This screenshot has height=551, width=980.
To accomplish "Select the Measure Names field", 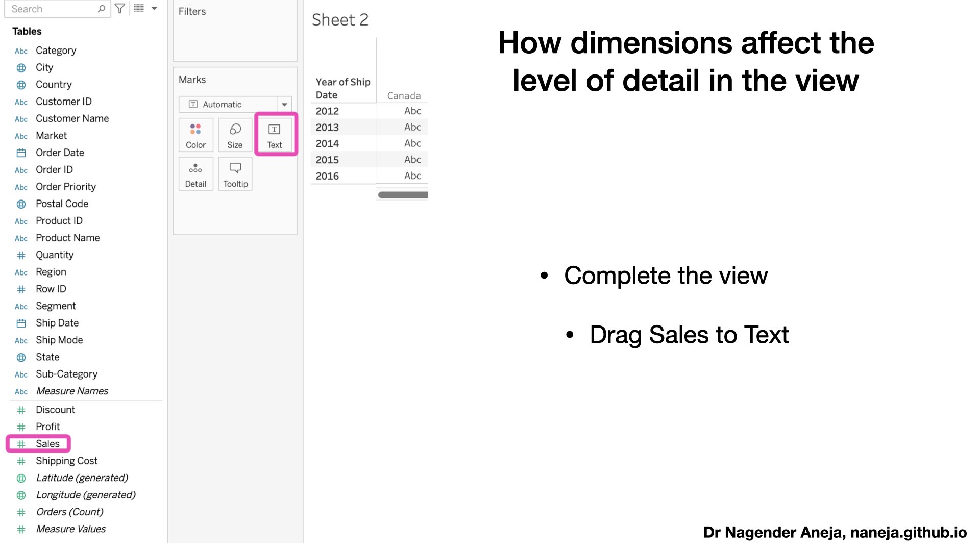I will click(72, 391).
